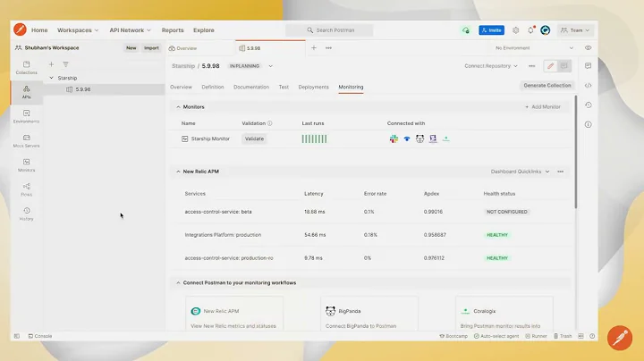This screenshot has height=361, width=644.
Task: Click Add Monitor link
Action: pyautogui.click(x=543, y=107)
